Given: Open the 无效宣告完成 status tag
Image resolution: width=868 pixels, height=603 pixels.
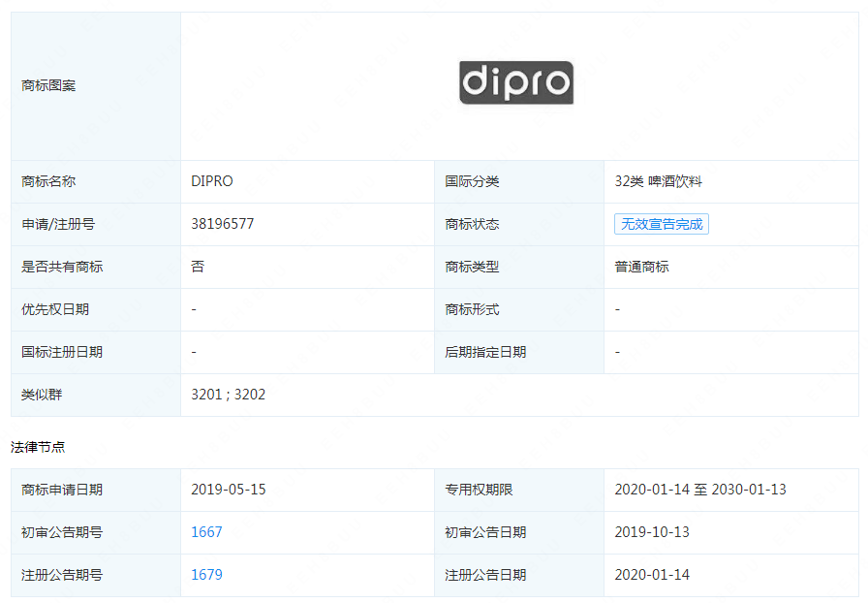Looking at the screenshot, I should [x=662, y=224].
